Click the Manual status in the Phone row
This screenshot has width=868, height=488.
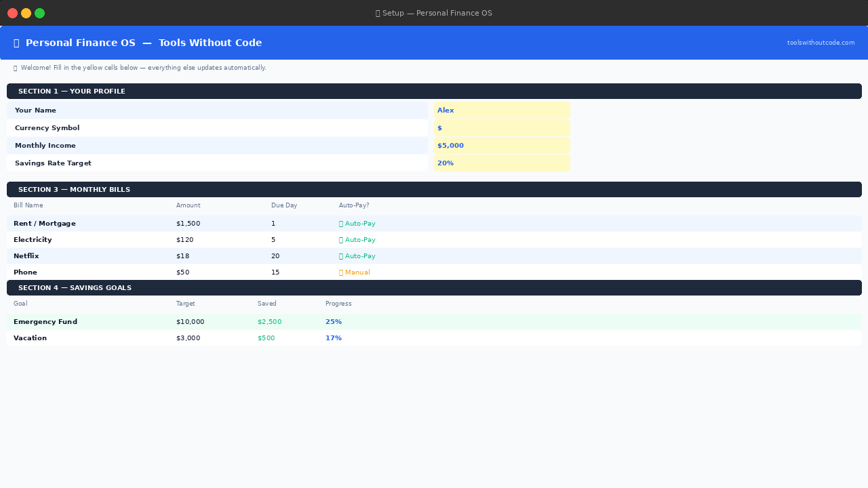[355, 272]
